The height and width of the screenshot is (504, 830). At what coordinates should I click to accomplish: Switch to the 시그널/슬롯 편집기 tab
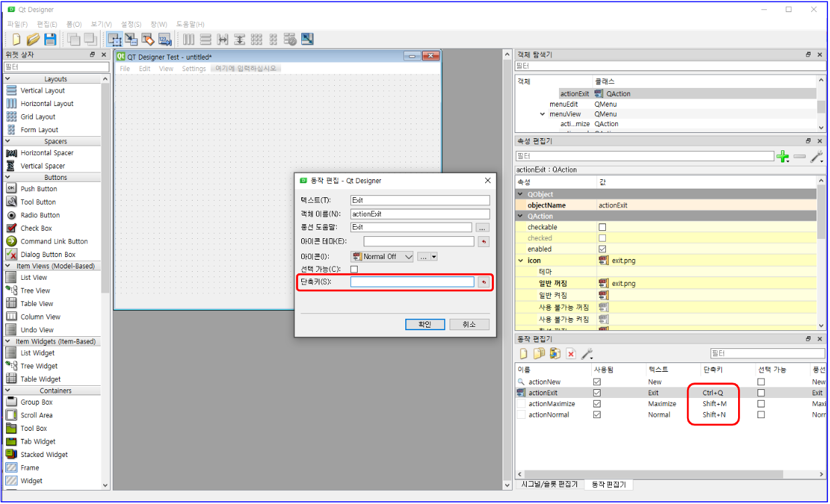pyautogui.click(x=549, y=484)
